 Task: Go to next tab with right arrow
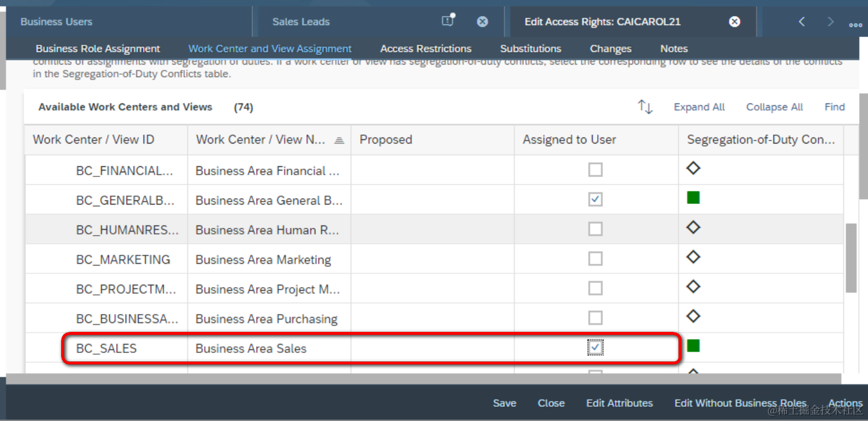click(830, 22)
